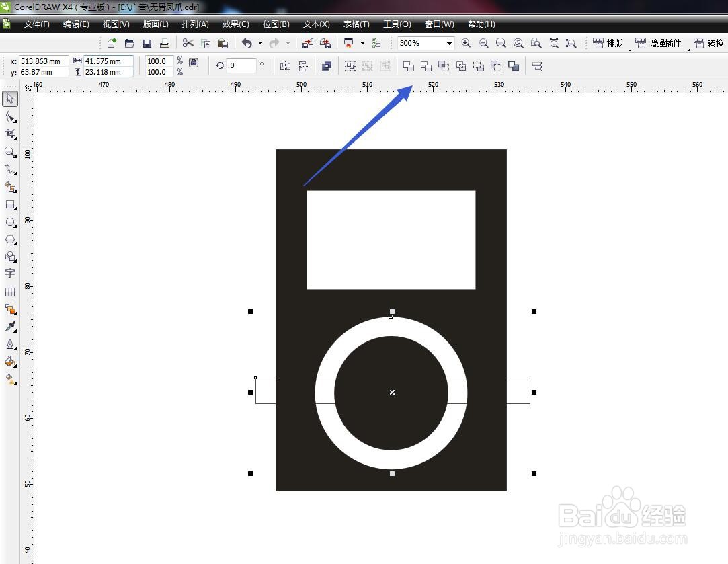Viewport: 728px width, 564px height.
Task: Set rotation angle in the angle input field
Action: [239, 65]
